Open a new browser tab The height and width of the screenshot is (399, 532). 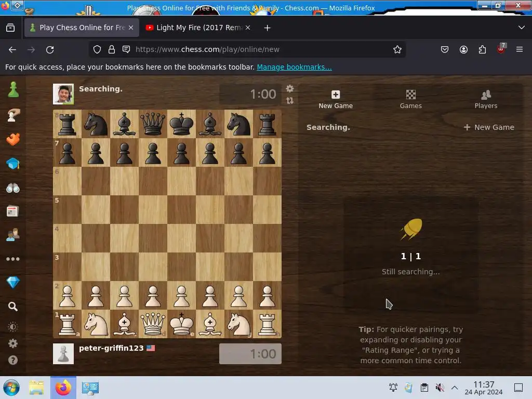click(268, 28)
